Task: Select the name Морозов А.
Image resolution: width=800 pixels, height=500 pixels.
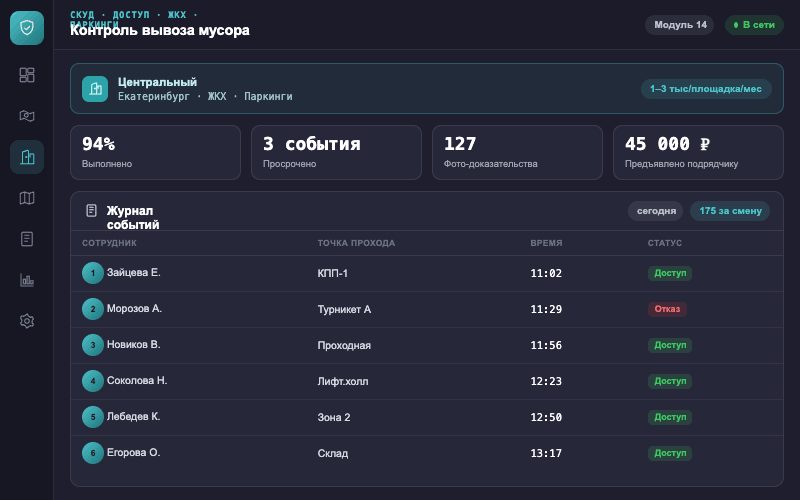Action: [134, 308]
